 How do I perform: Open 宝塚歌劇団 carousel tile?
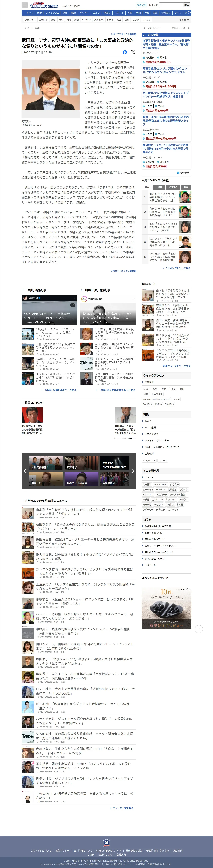114,479
